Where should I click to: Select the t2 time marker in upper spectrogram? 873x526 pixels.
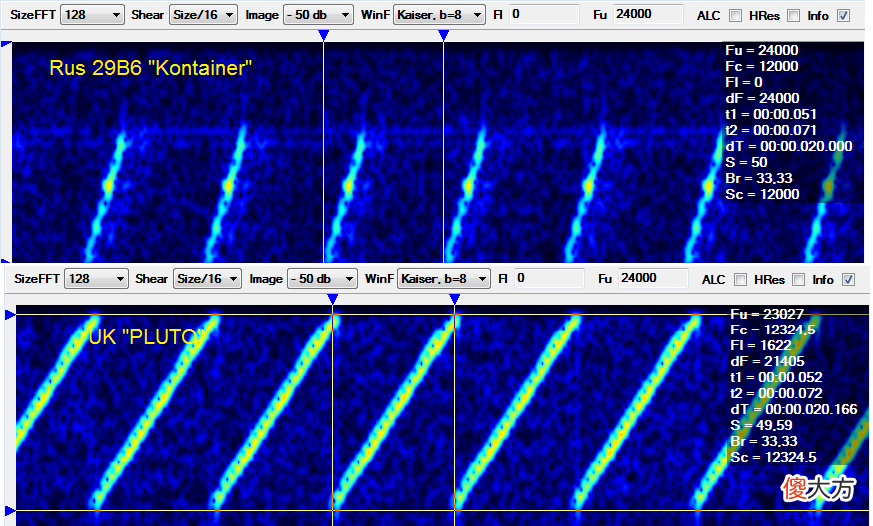click(444, 36)
